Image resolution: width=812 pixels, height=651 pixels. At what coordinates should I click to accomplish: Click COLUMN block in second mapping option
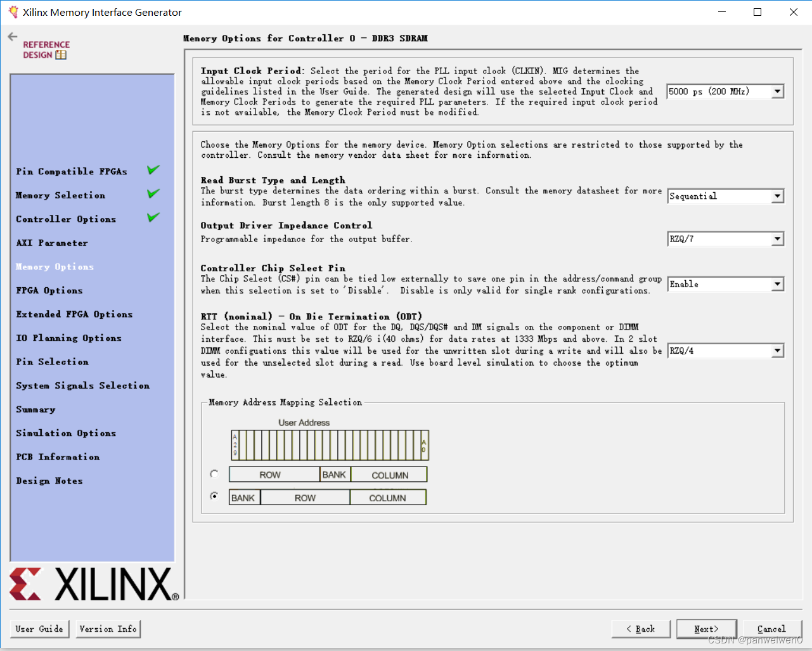[x=388, y=498]
